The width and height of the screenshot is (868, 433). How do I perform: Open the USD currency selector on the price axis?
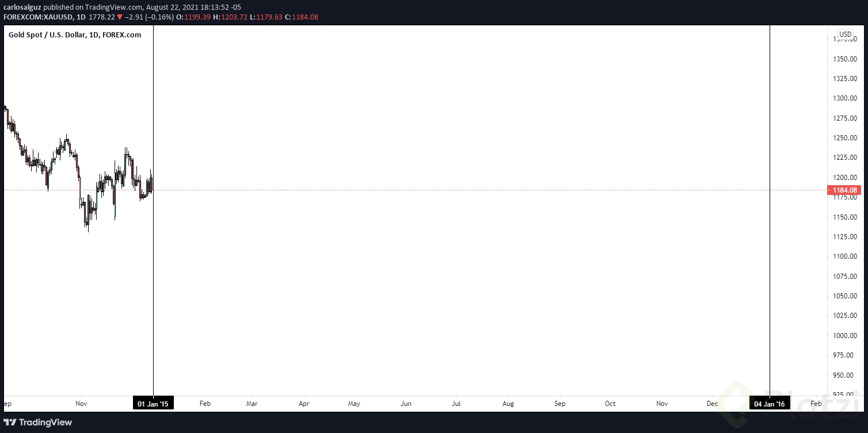pos(845,35)
